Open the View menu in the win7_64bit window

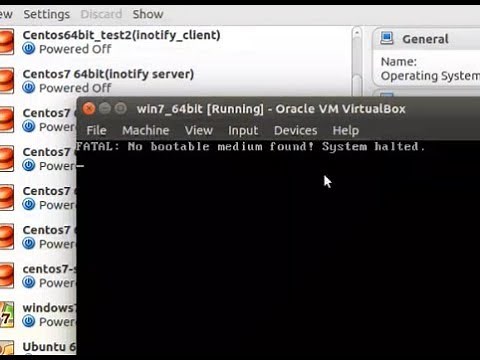pyautogui.click(x=199, y=130)
